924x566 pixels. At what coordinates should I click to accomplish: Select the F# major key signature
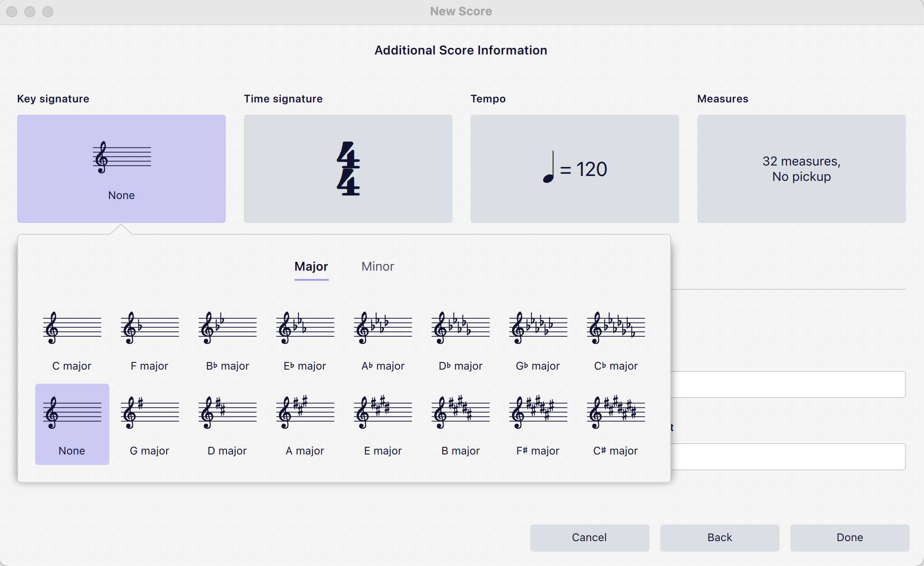click(x=537, y=424)
